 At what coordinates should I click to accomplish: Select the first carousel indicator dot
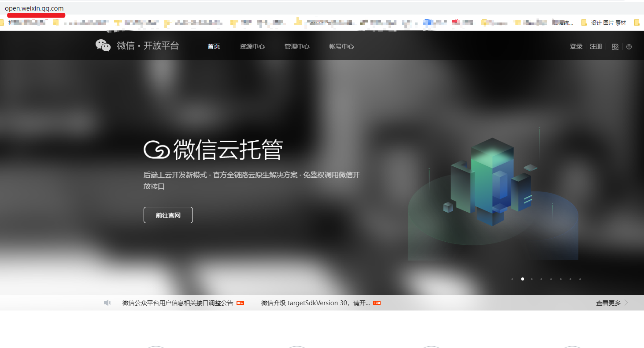[x=512, y=279]
